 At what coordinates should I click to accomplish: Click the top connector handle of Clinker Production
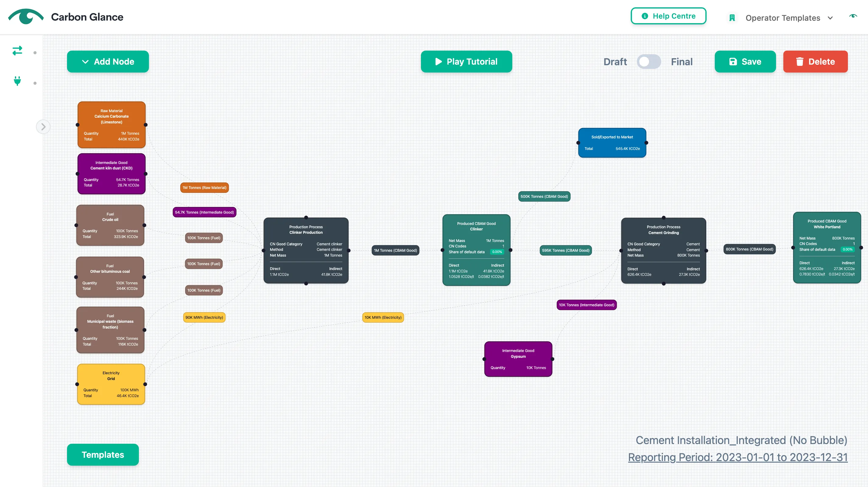point(306,218)
